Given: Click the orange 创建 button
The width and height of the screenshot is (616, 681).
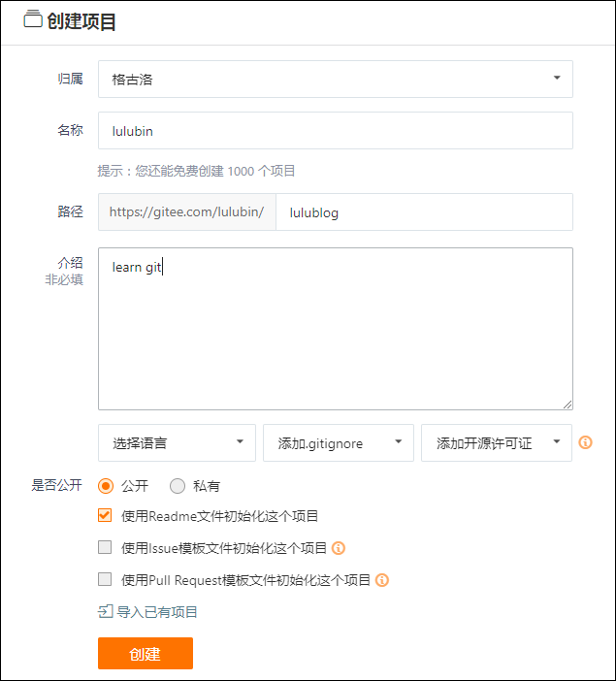Looking at the screenshot, I should click(x=146, y=653).
